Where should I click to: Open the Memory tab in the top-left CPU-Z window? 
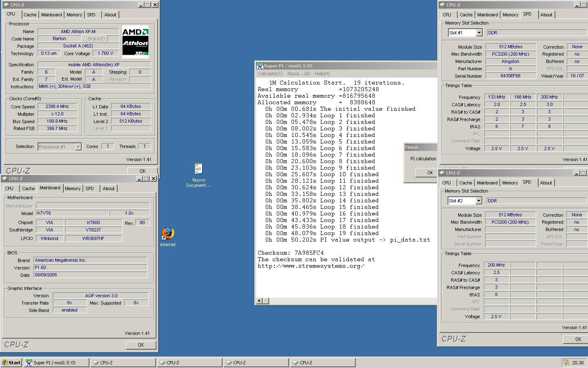click(74, 15)
